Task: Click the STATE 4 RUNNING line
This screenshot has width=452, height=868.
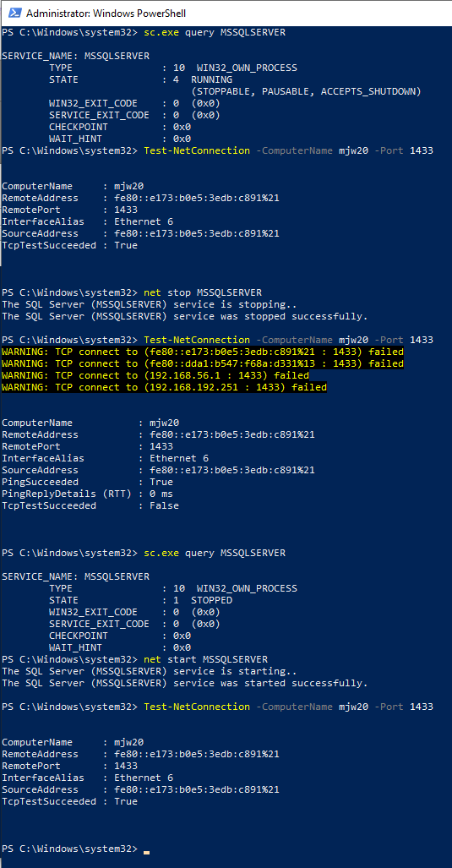Action: pos(140,79)
